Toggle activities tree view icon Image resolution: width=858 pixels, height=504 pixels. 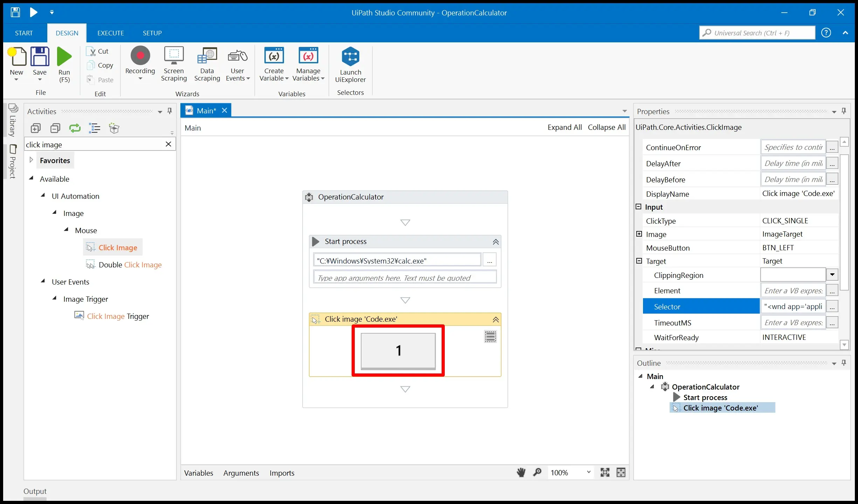[x=95, y=128]
